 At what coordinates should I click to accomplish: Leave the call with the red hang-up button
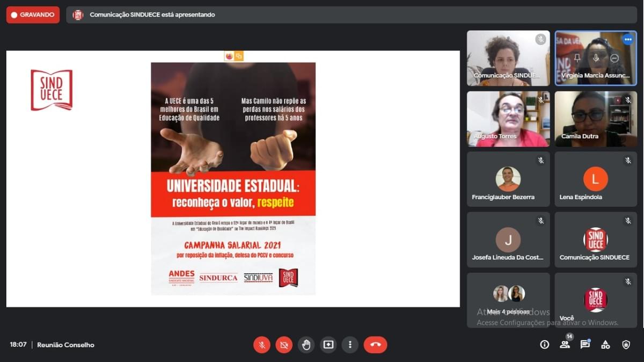(375, 345)
